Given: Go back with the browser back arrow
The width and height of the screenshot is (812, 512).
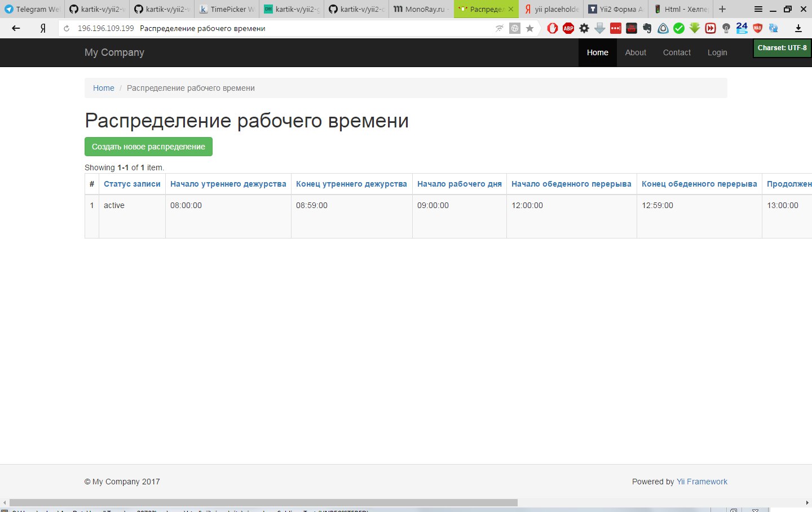Looking at the screenshot, I should tap(16, 28).
